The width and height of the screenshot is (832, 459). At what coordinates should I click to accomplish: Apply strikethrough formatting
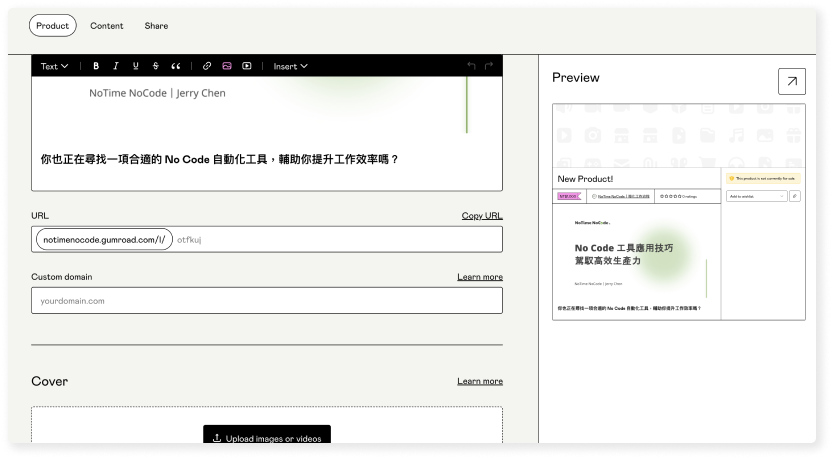pos(155,66)
